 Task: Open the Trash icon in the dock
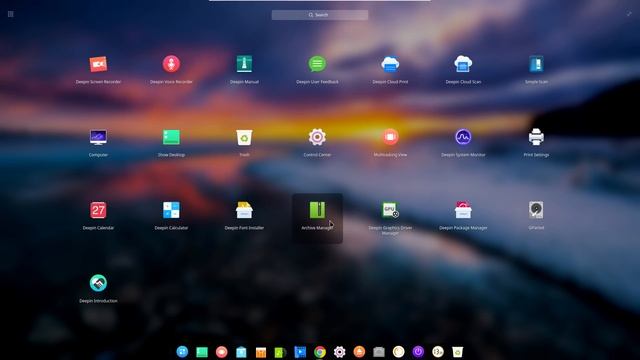(458, 352)
